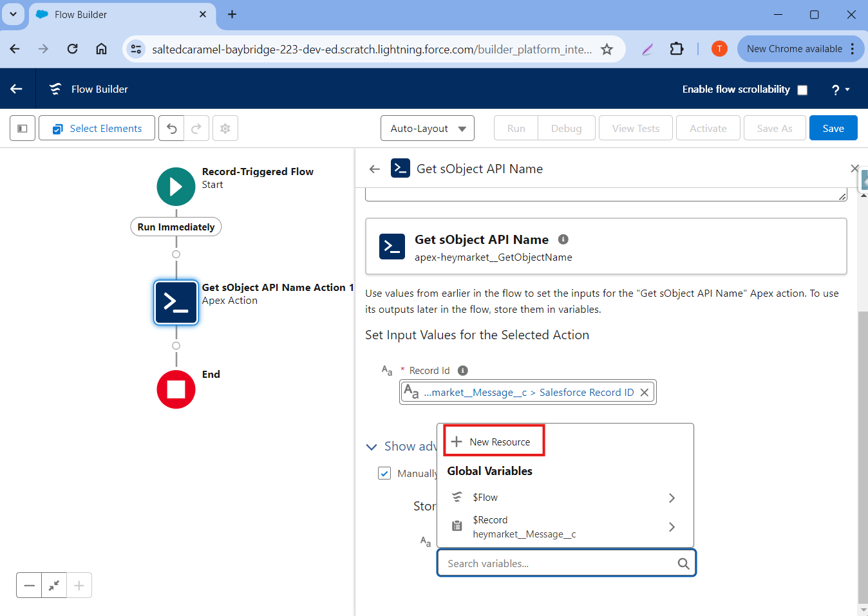The width and height of the screenshot is (868, 616).
Task: Open View Tests
Action: pyautogui.click(x=636, y=128)
